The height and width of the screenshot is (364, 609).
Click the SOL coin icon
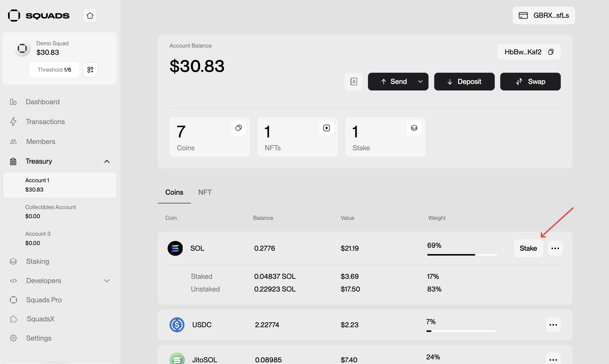175,248
